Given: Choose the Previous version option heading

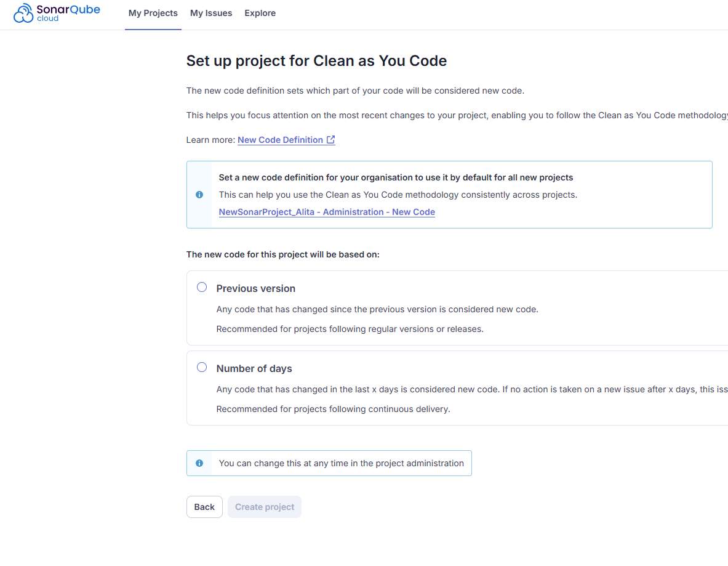Looking at the screenshot, I should pyautogui.click(x=256, y=289).
